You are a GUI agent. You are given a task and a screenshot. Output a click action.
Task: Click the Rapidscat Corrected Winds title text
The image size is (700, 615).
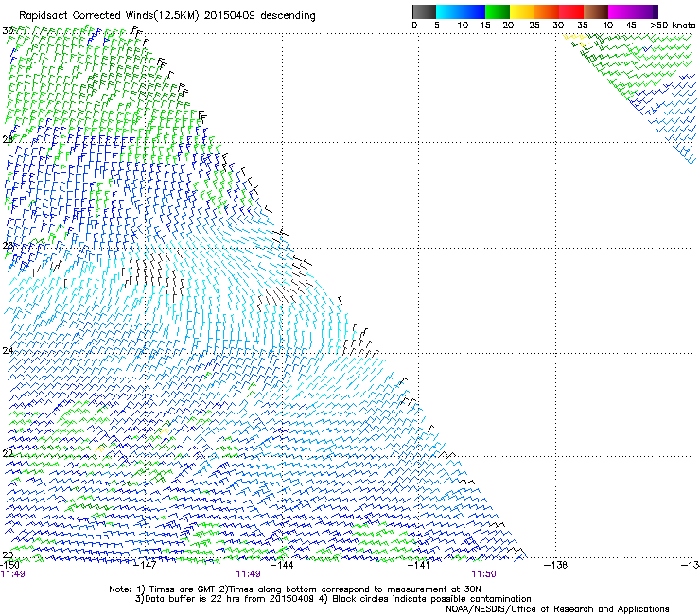(167, 16)
